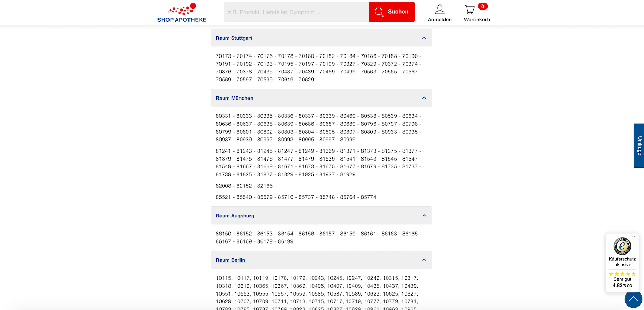Click the red cart item count badge

[483, 6]
